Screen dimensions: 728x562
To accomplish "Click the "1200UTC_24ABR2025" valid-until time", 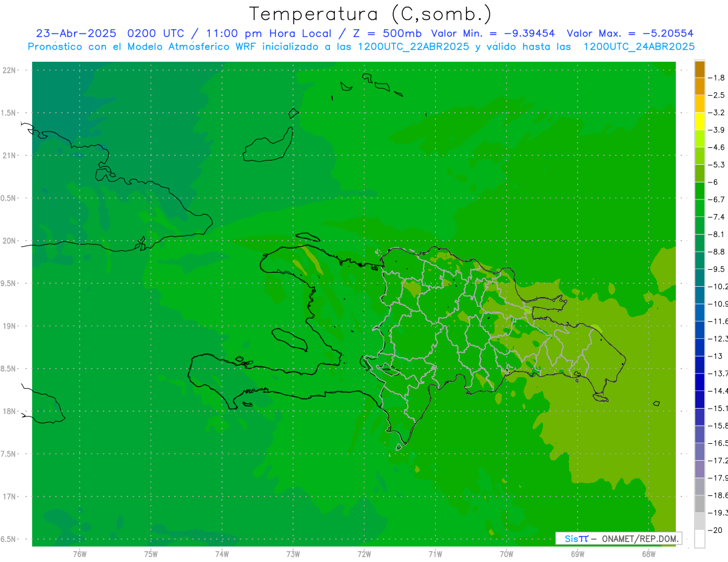I will (x=639, y=47).
